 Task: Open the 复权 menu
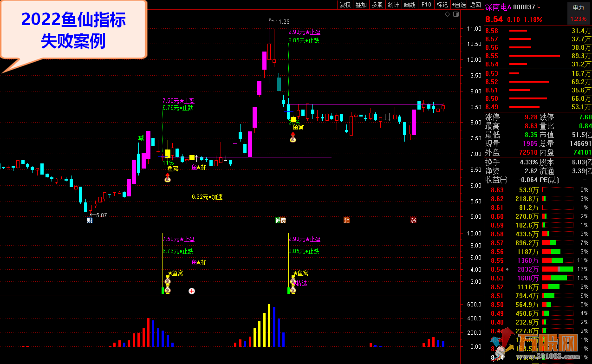[x=345, y=5]
